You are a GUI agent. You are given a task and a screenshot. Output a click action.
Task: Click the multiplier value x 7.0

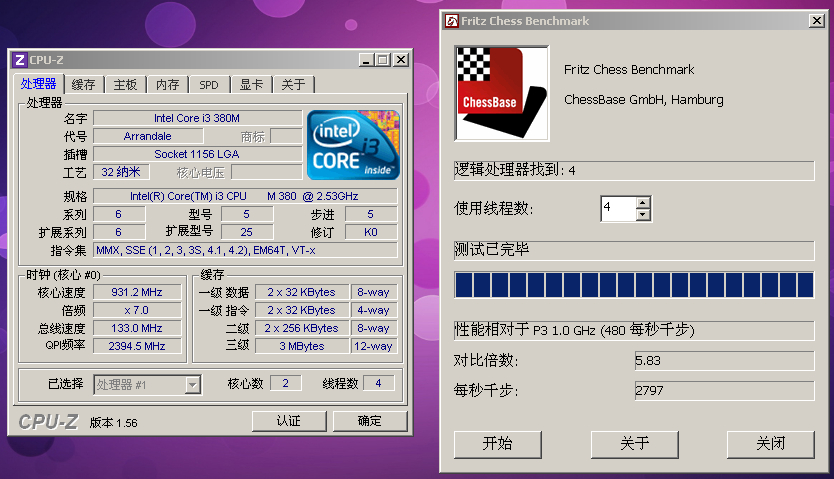(137, 310)
